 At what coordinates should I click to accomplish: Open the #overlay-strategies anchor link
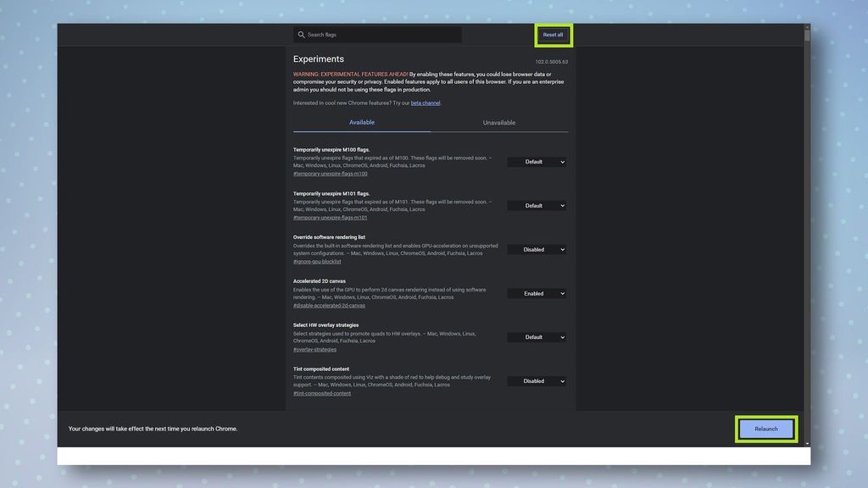point(314,350)
